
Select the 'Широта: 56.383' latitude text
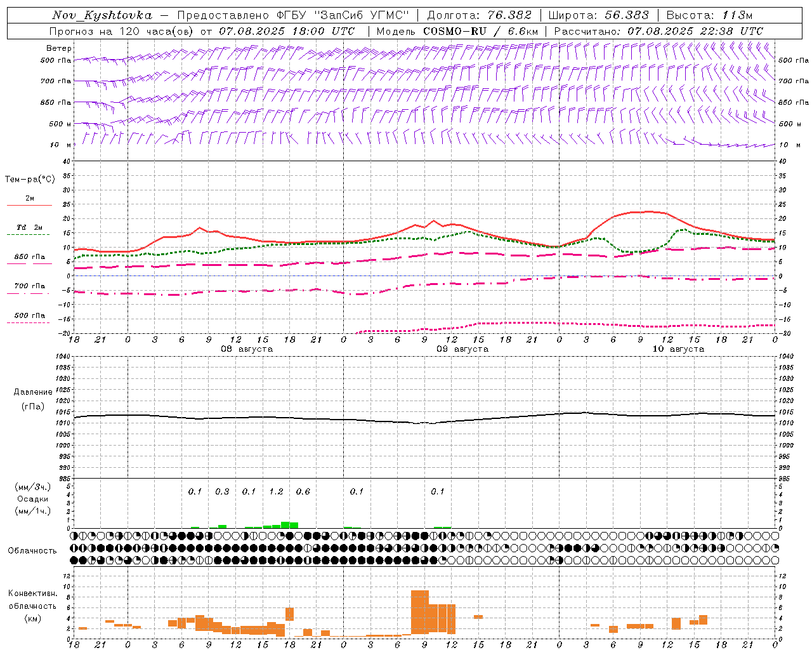599,15
